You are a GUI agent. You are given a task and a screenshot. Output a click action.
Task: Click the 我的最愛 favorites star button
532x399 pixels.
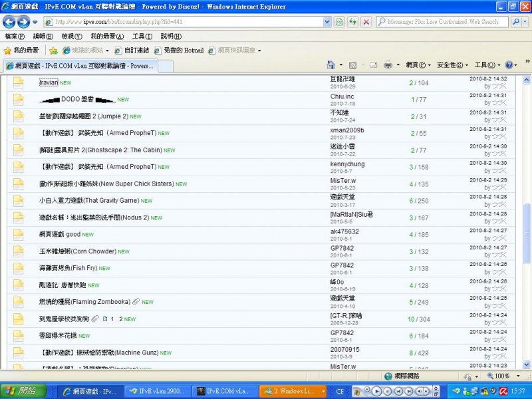17,48
